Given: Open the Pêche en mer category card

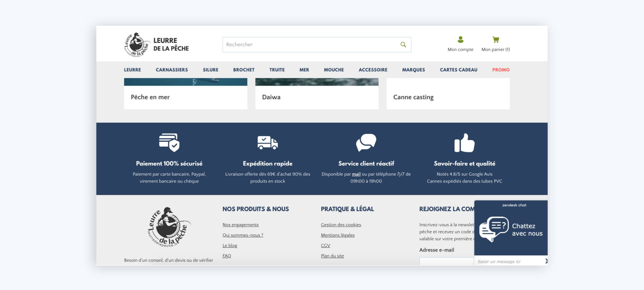Looking at the screenshot, I should (x=186, y=97).
